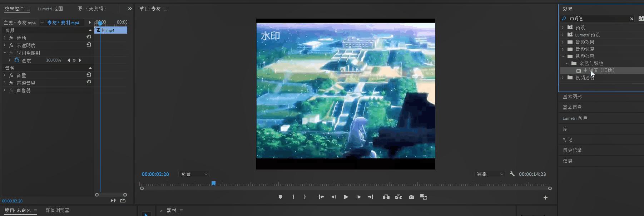The width and height of the screenshot is (644, 216).
Task: Open the 媒体浏览器 tab
Action: [57, 210]
